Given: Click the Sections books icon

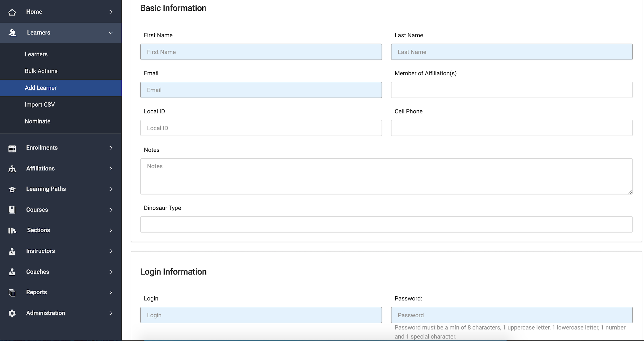Looking at the screenshot, I should coord(12,230).
